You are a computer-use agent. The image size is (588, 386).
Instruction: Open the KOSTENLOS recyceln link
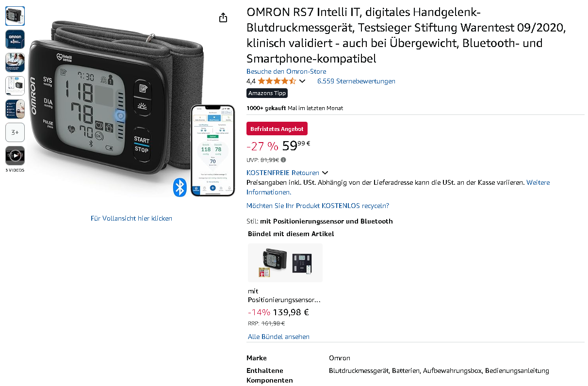(318, 206)
